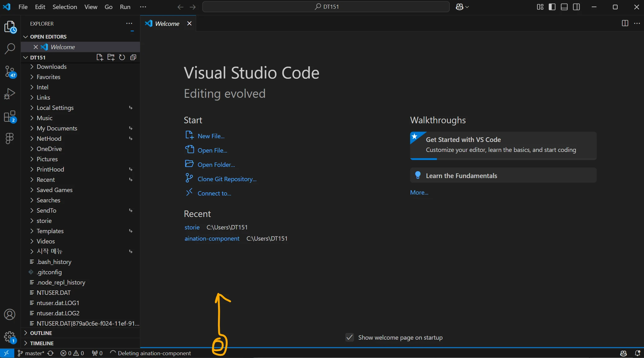The image size is (644, 358).
Task: Open editor more actions ellipsis
Action: click(637, 23)
